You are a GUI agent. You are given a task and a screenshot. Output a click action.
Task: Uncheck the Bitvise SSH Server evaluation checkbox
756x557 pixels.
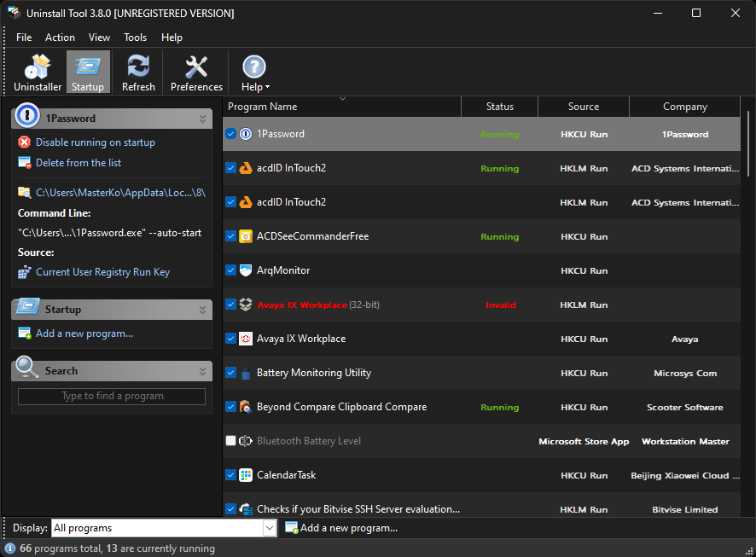point(231,509)
